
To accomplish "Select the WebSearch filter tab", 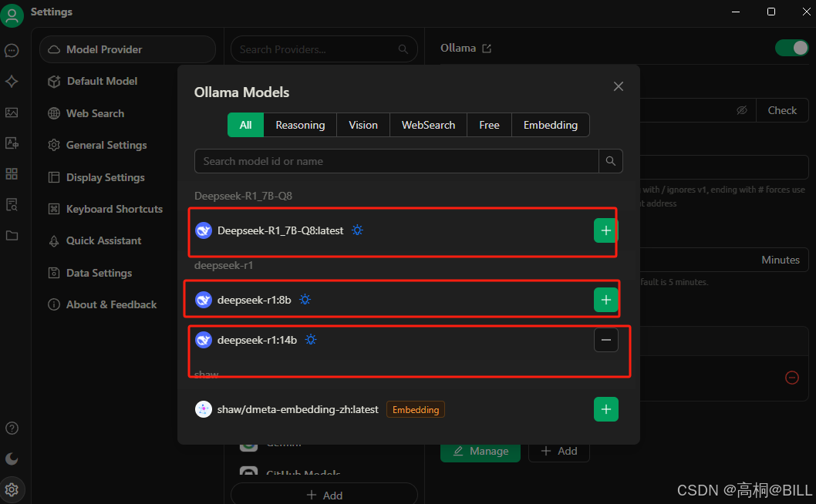I will [428, 125].
